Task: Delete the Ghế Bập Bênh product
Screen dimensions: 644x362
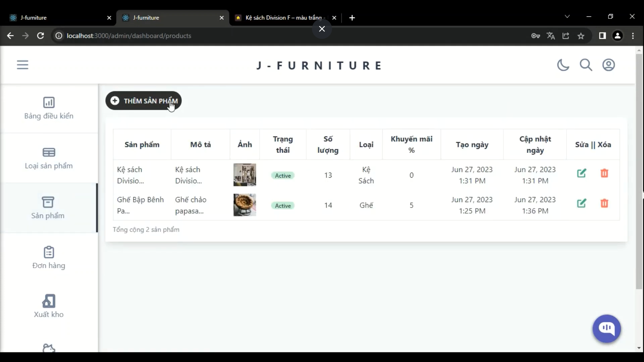Action: (x=604, y=203)
